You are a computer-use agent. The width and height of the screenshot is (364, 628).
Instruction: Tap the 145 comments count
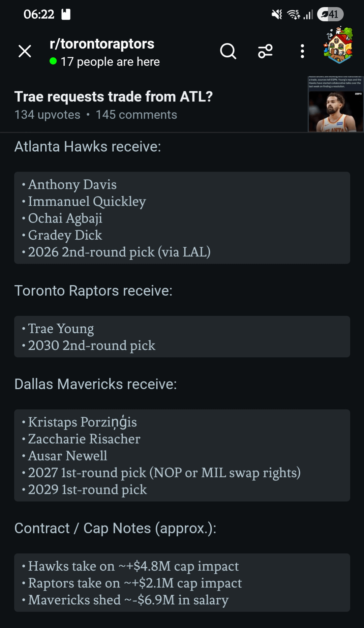(136, 115)
